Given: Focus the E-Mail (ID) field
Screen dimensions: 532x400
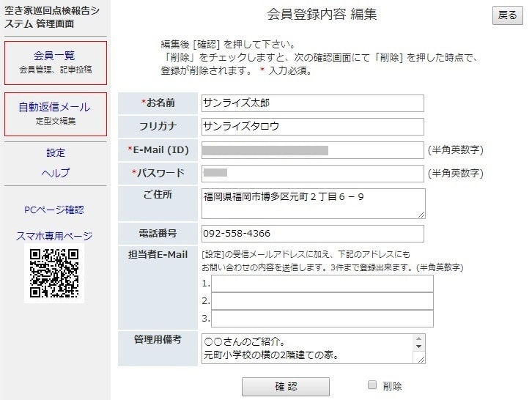Looking at the screenshot, I should click(x=312, y=150).
